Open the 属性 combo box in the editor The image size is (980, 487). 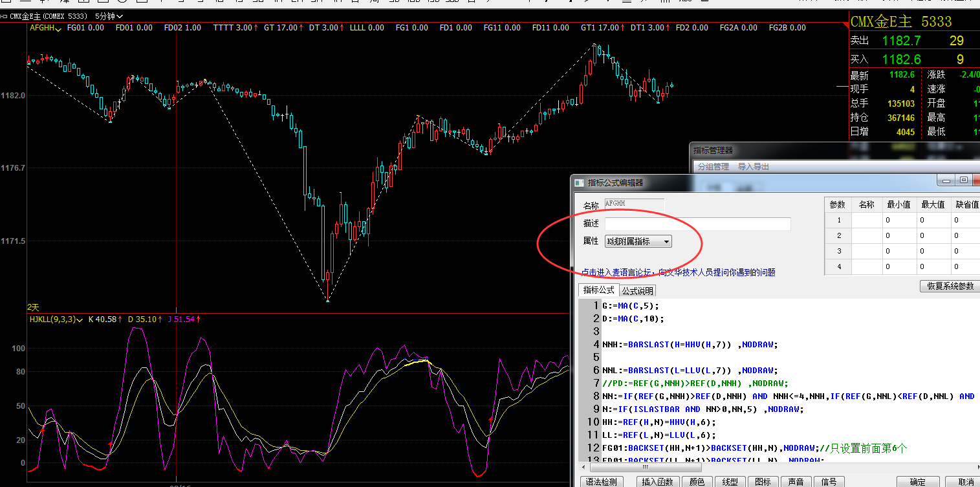pos(638,241)
